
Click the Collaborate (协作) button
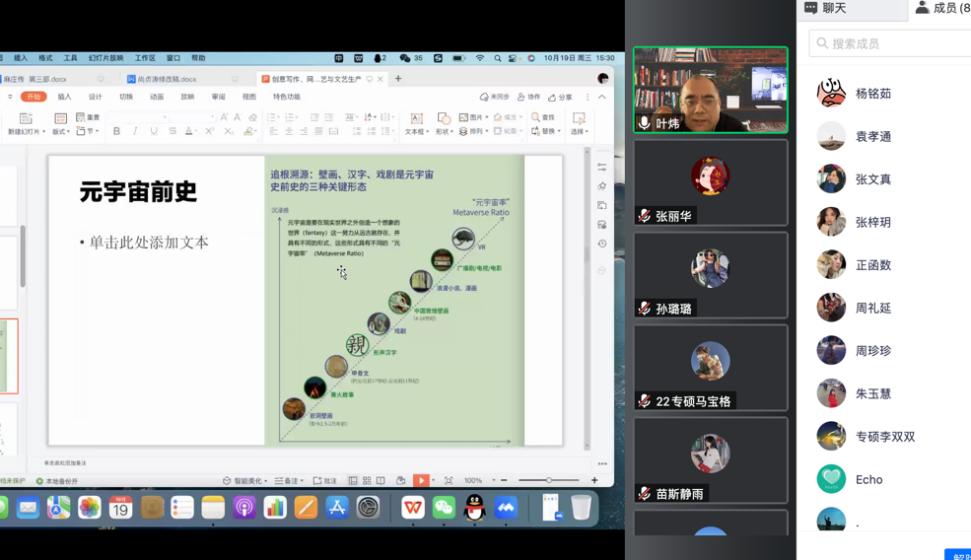click(x=529, y=97)
